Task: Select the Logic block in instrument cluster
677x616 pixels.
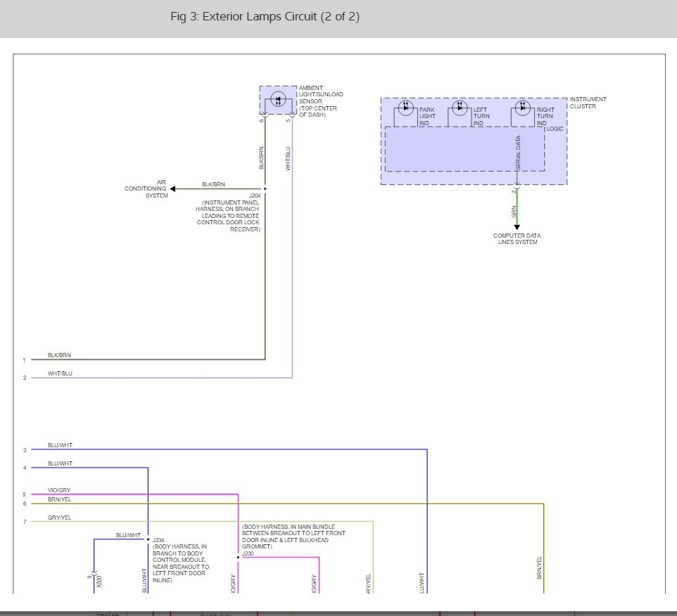Action: point(464,149)
